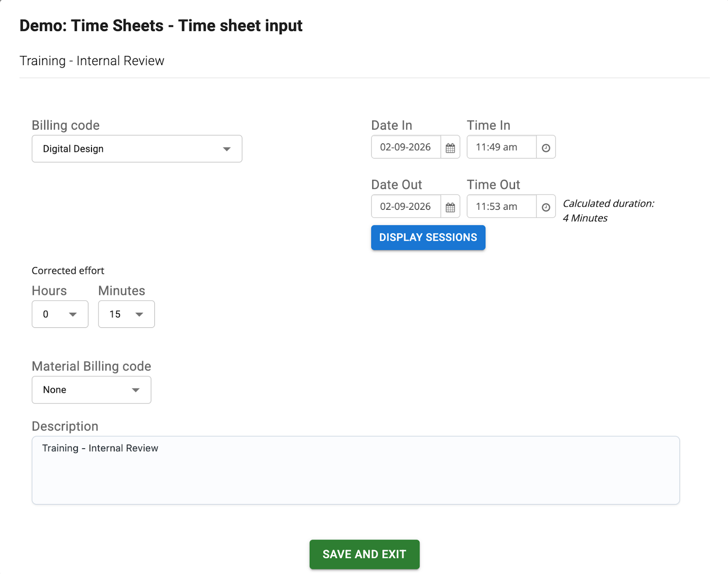Open the Material Billing code selector showing None
Image resolution: width=728 pixels, height=578 pixels.
[x=91, y=390]
